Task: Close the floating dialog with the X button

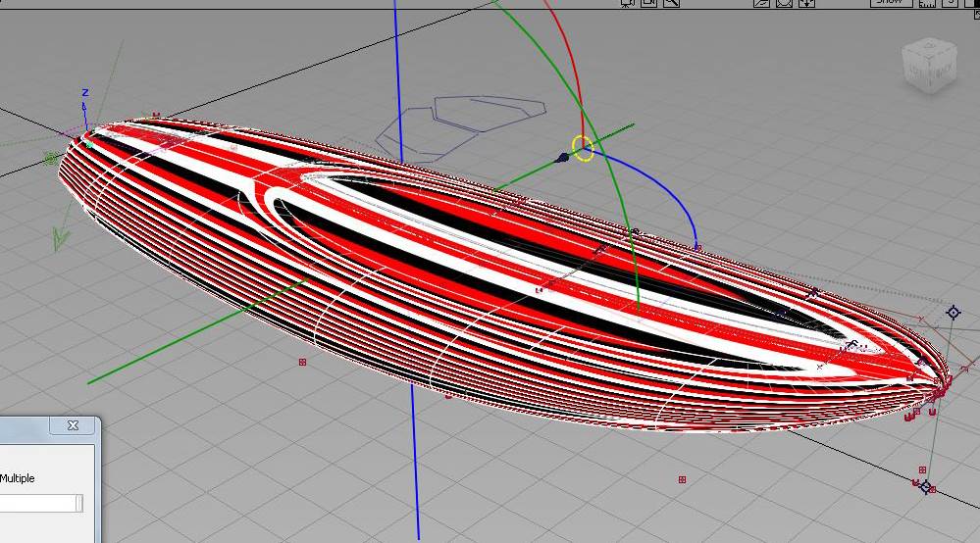Action: 73,425
